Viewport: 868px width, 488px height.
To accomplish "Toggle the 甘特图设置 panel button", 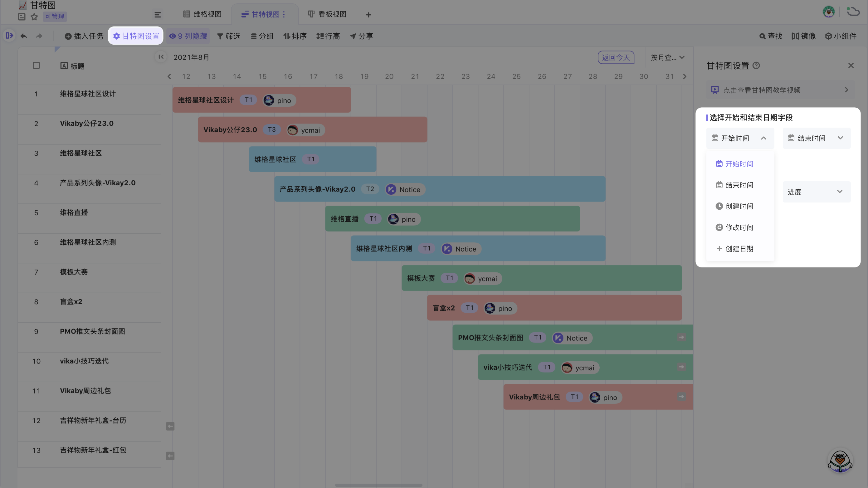I will click(x=136, y=36).
